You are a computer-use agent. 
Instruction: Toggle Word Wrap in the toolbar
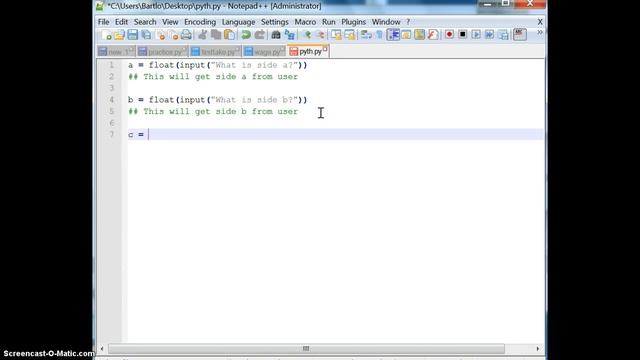coord(366,35)
